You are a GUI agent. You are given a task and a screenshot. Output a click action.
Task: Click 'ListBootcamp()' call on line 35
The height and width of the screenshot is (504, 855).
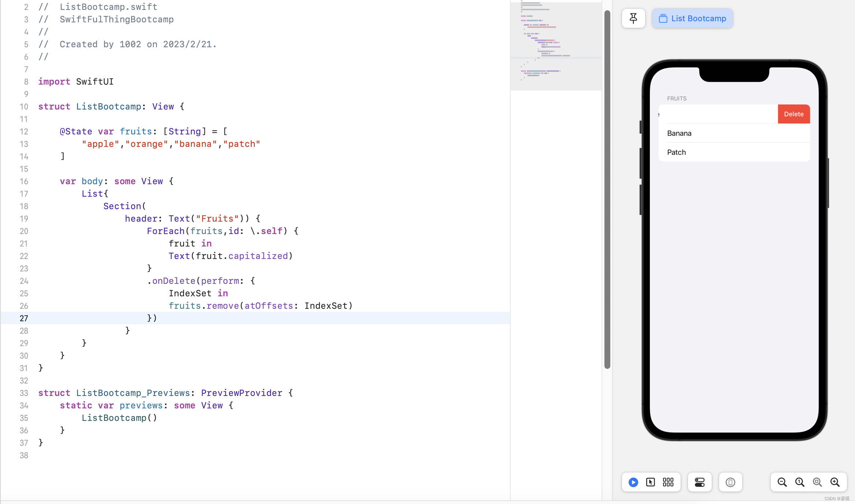coord(119,418)
